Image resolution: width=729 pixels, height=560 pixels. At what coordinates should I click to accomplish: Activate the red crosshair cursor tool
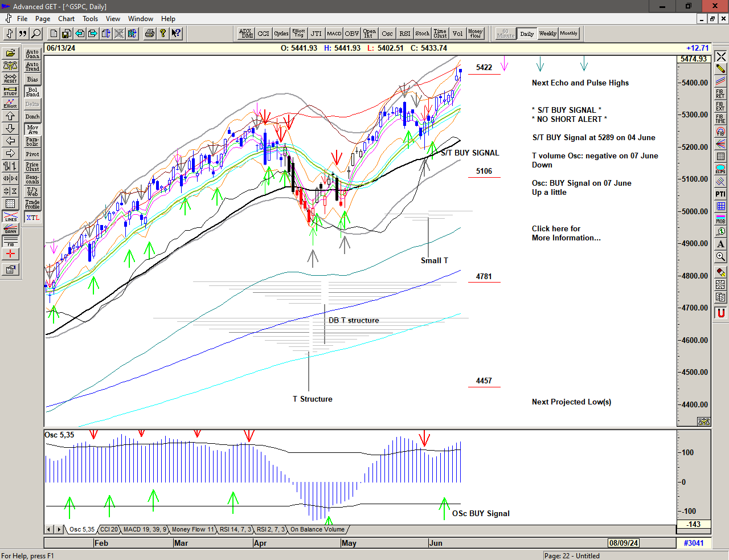[x=10, y=254]
